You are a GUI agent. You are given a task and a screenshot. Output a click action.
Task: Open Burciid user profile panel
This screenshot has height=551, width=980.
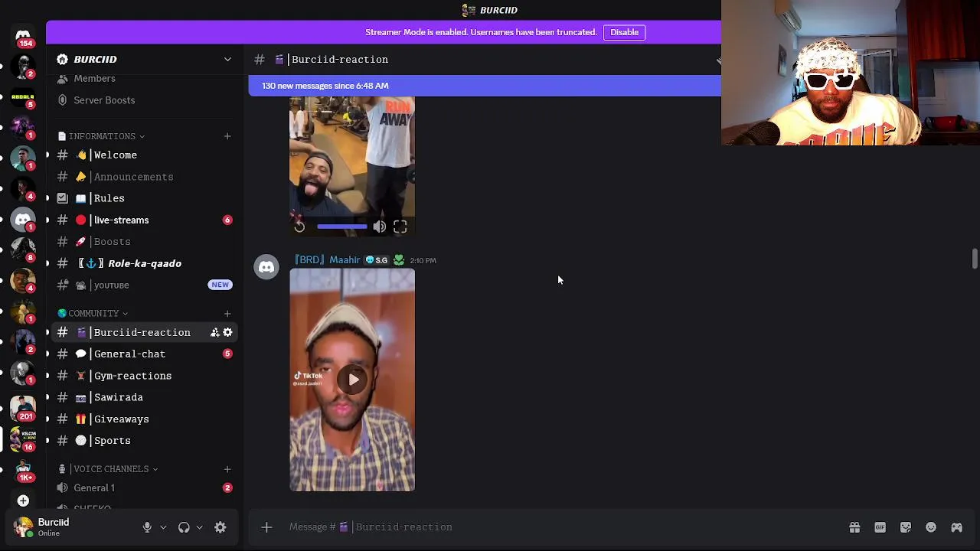(73, 527)
